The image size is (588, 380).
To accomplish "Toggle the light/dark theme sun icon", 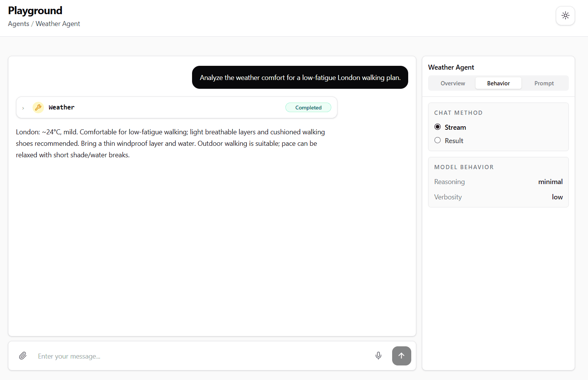I will (x=565, y=16).
